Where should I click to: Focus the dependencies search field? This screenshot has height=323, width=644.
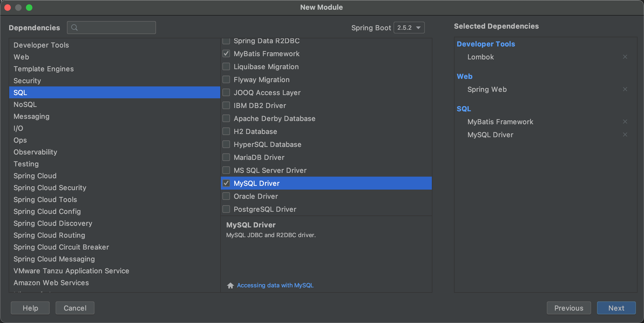point(111,28)
